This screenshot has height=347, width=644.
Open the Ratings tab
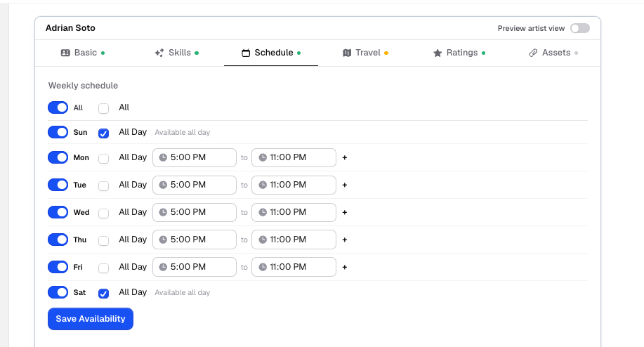[x=459, y=53]
